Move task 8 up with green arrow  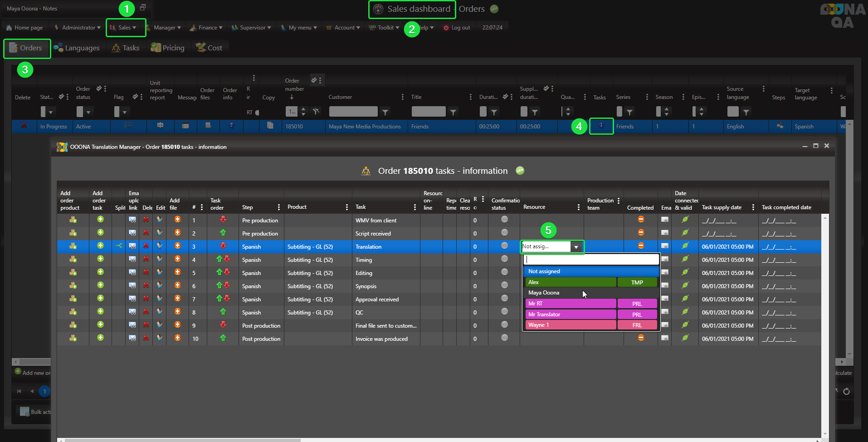click(223, 312)
